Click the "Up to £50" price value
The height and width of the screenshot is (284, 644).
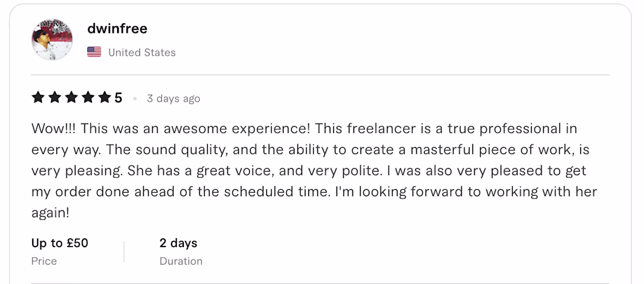click(60, 243)
